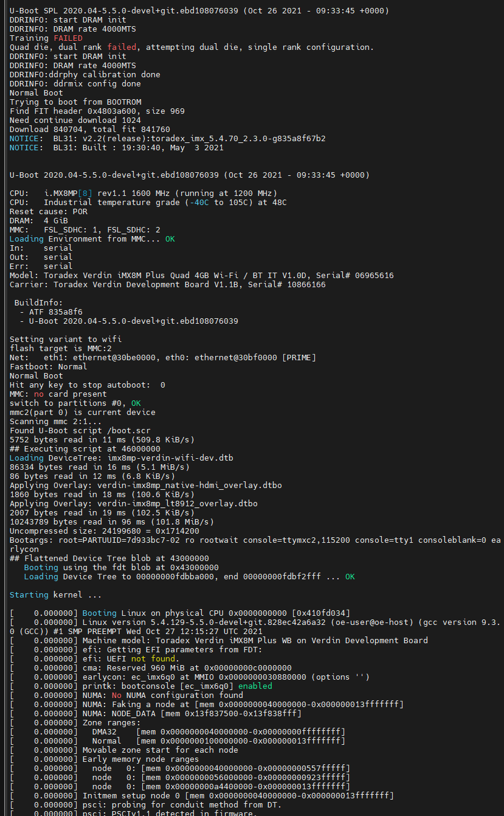Click the lt8912 overlay line
The height and width of the screenshot is (816, 504).
click(x=134, y=503)
